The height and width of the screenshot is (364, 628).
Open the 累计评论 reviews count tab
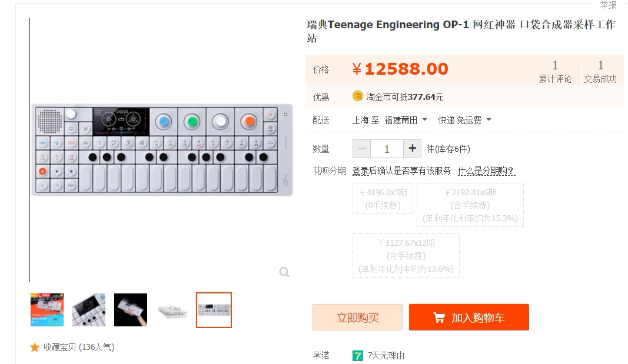tap(555, 72)
